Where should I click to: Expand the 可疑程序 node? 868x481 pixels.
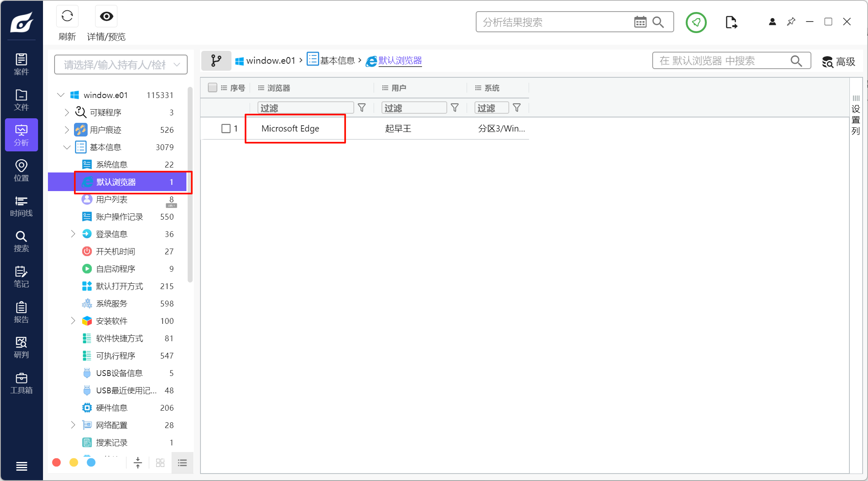[x=67, y=112]
